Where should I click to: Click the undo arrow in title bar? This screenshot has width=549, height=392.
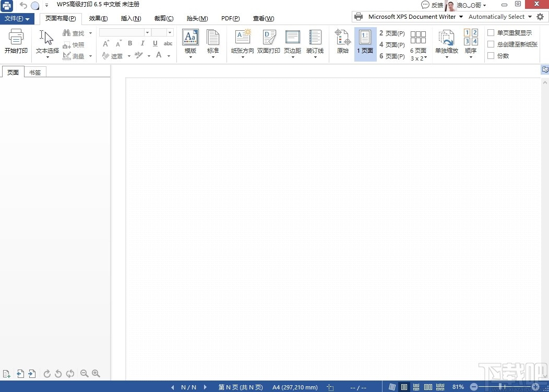[23, 5]
